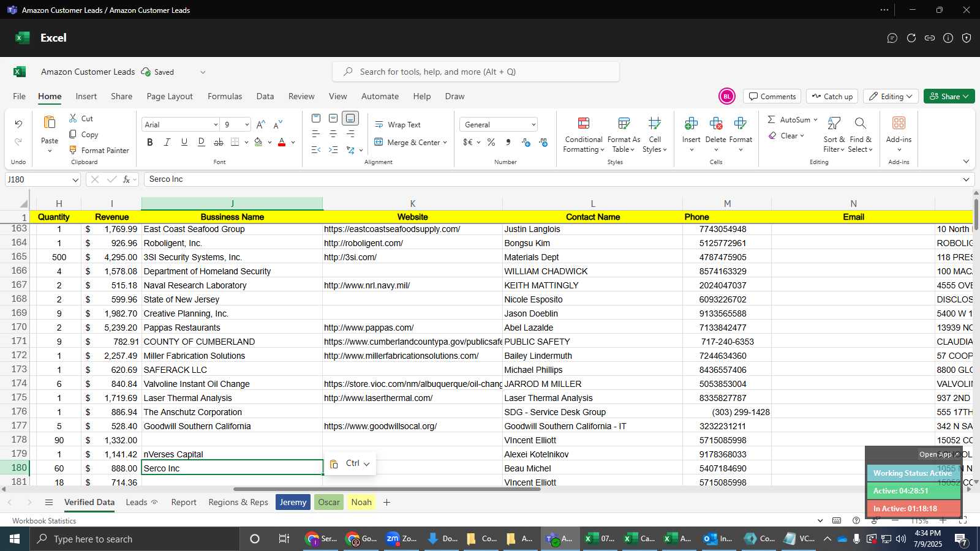980x551 pixels.
Task: Add a new sheet with plus icon
Action: 386,502
